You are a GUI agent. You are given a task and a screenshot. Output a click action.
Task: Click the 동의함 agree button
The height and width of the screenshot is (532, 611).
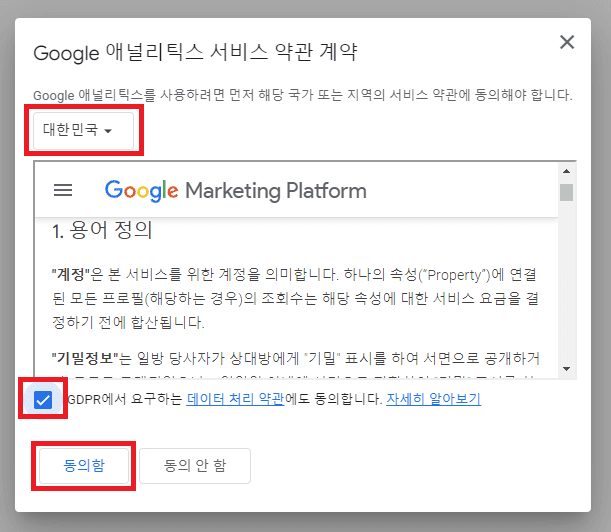[x=84, y=466]
